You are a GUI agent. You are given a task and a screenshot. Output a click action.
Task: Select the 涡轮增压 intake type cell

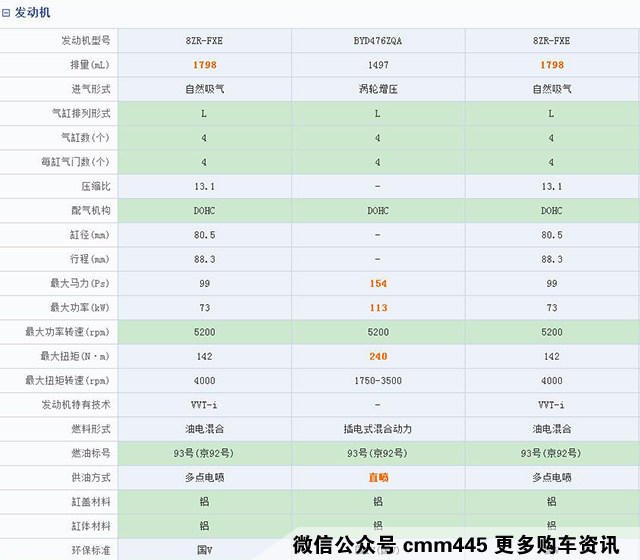pyautogui.click(x=378, y=89)
